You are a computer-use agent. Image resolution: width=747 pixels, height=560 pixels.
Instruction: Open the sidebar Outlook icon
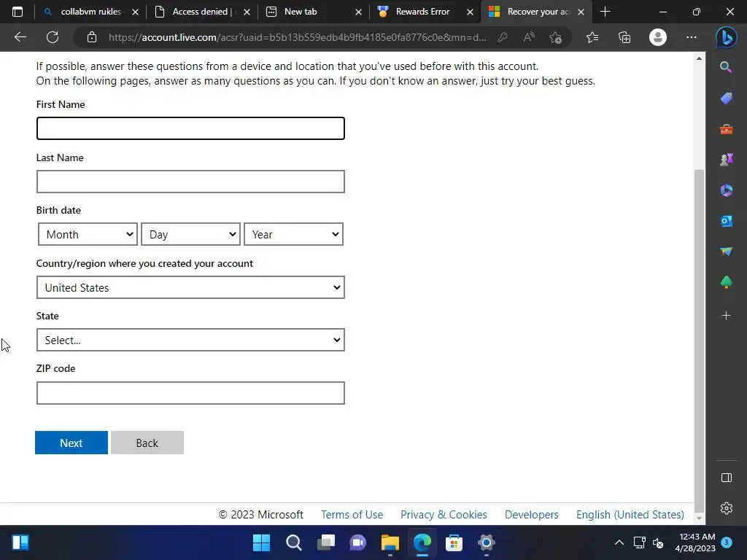point(726,221)
